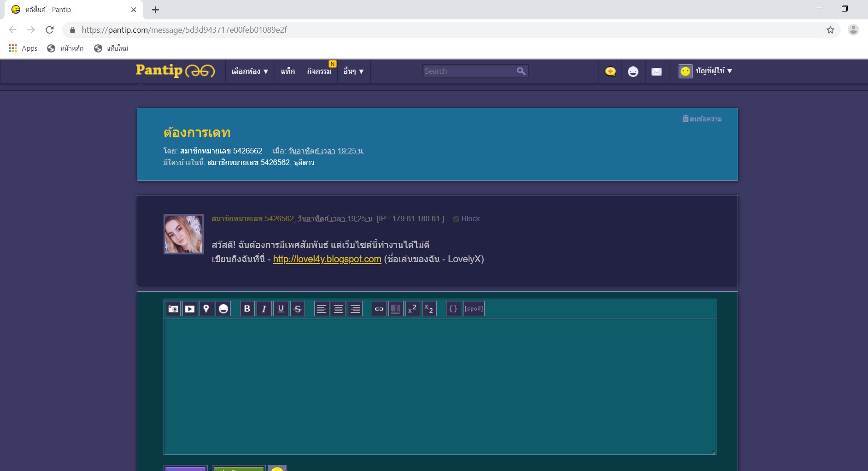Toggle strikethrough formatting
Image resolution: width=868 pixels, height=471 pixels.
coord(298,309)
